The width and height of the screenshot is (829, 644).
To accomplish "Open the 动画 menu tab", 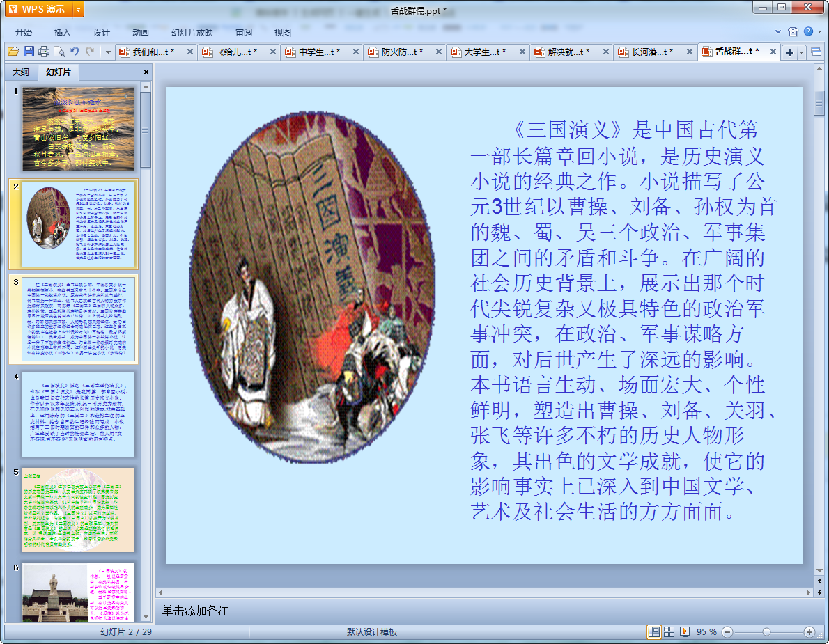I will (x=141, y=32).
